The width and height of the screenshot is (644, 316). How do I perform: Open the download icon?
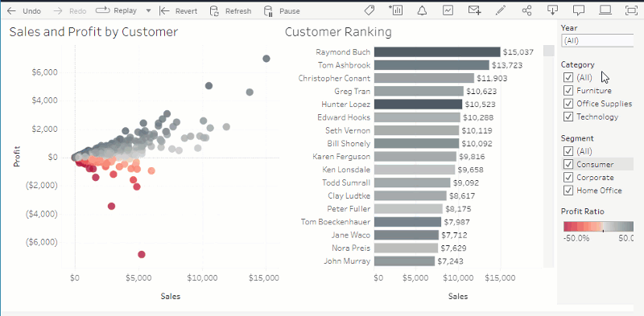tap(553, 10)
